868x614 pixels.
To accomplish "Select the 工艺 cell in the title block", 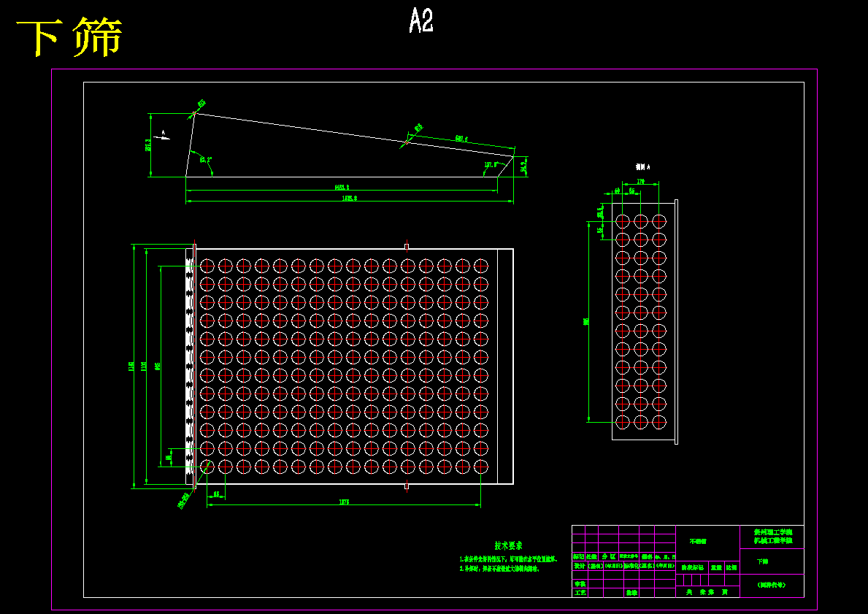I will point(579,592).
